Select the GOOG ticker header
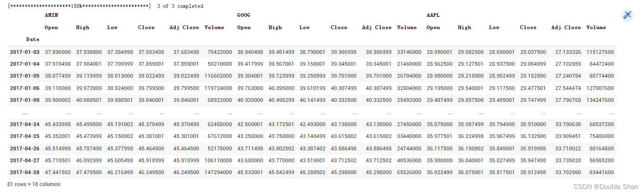 coord(244,15)
